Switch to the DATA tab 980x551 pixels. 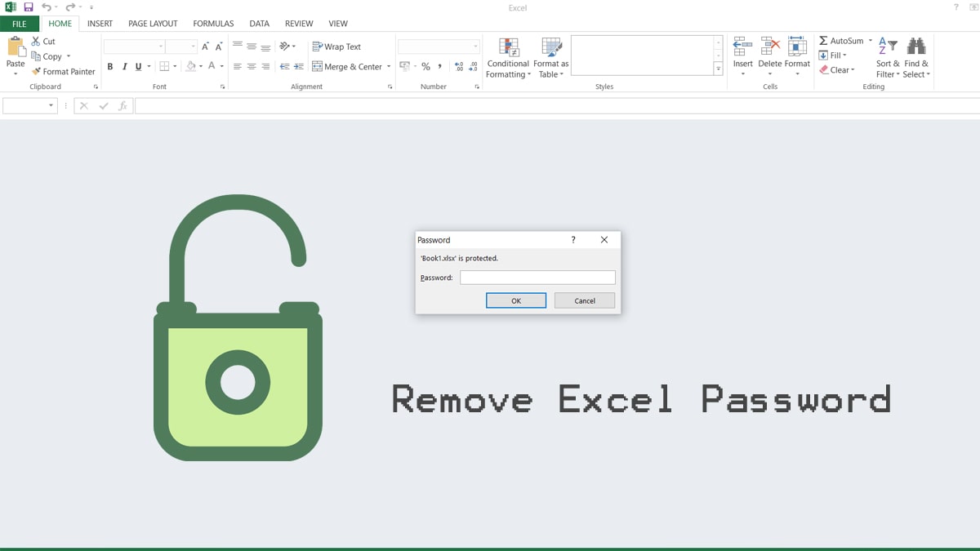click(x=260, y=24)
